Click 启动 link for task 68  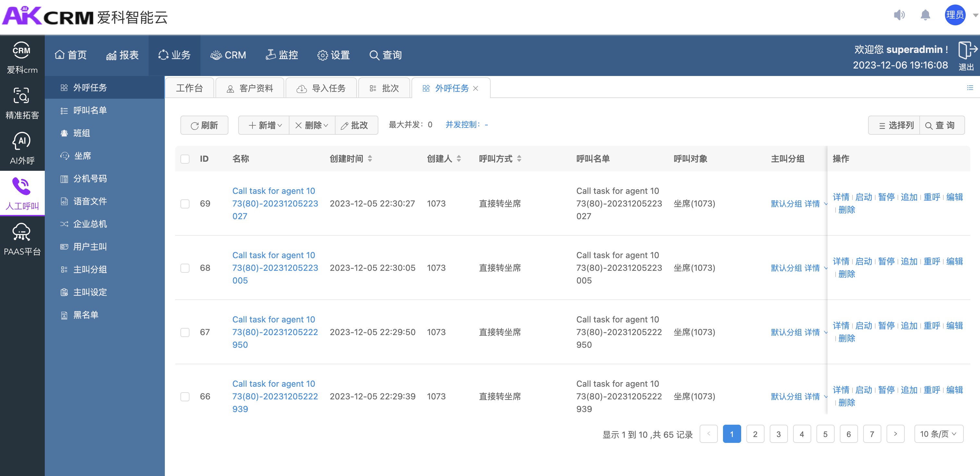(x=864, y=261)
